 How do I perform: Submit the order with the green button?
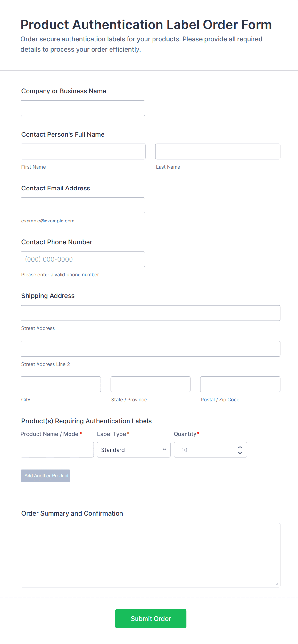[x=151, y=619]
